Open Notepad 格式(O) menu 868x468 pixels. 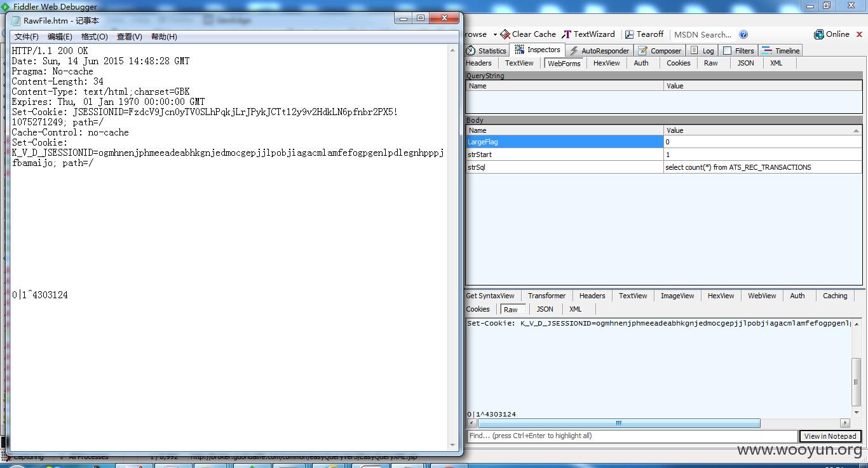95,37
